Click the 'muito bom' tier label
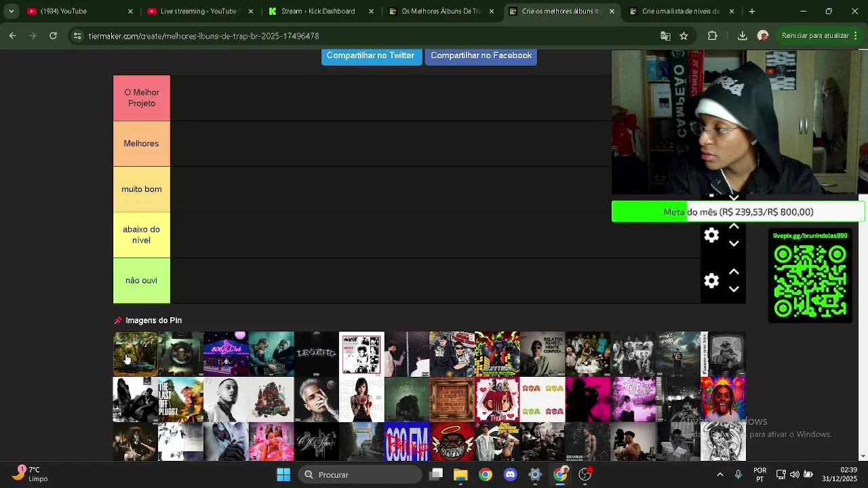Image resolution: width=868 pixels, height=488 pixels. (142, 189)
